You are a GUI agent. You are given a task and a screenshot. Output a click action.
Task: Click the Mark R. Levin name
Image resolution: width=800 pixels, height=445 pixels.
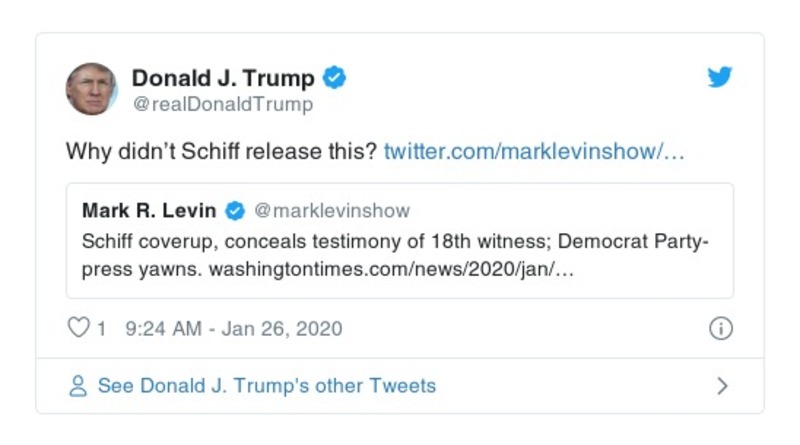point(149,211)
